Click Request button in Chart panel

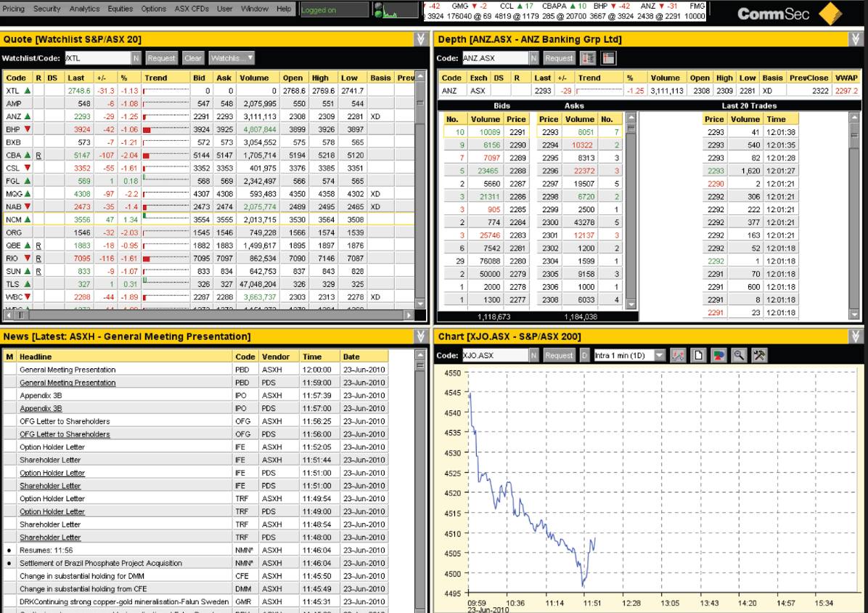coord(559,355)
